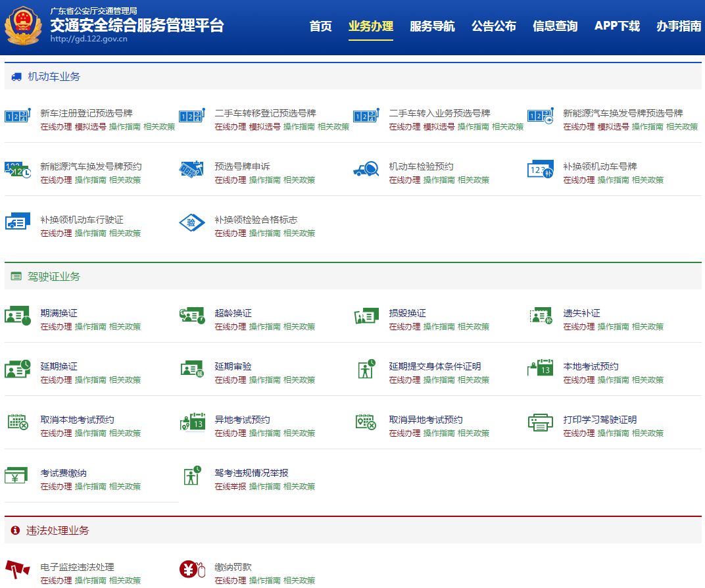Click the 机动车检验预约 vehicle inspection icon

[x=366, y=170]
